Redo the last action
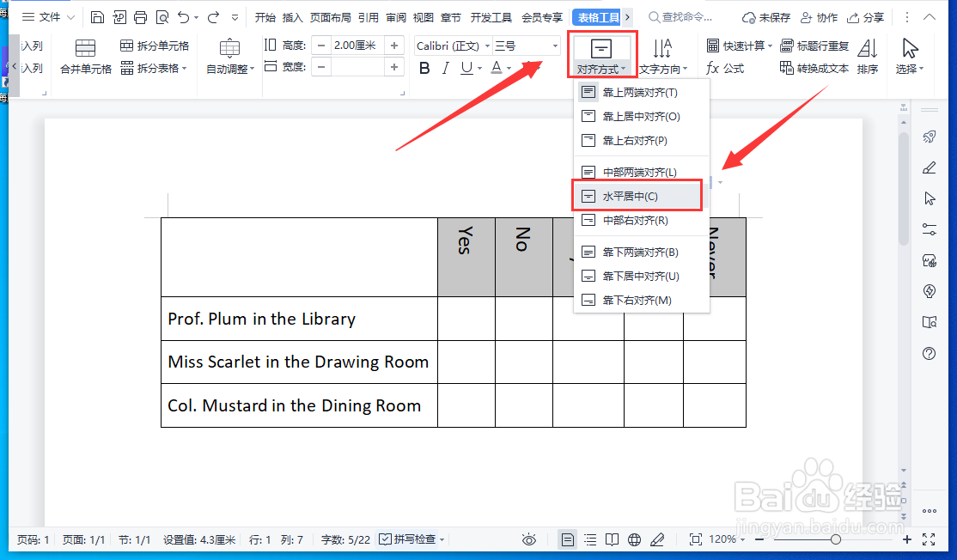 click(213, 17)
